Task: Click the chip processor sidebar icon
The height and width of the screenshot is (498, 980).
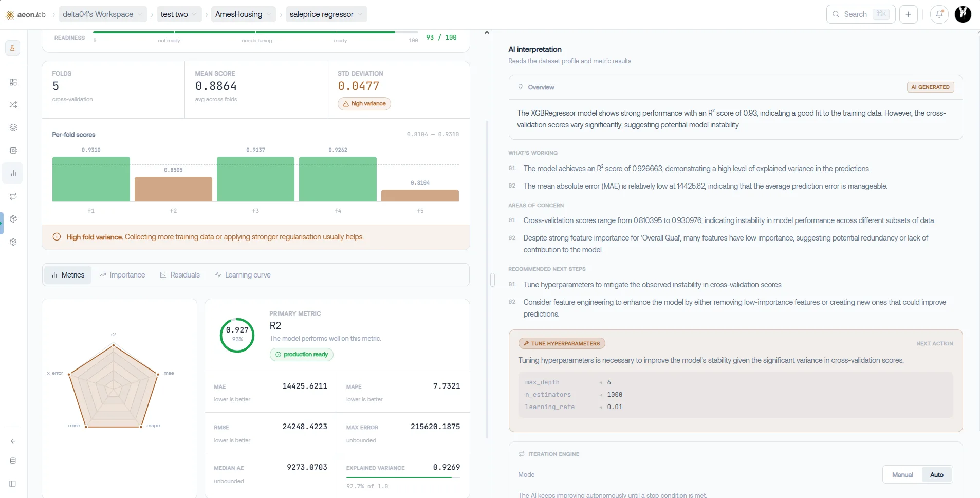Action: click(13, 151)
